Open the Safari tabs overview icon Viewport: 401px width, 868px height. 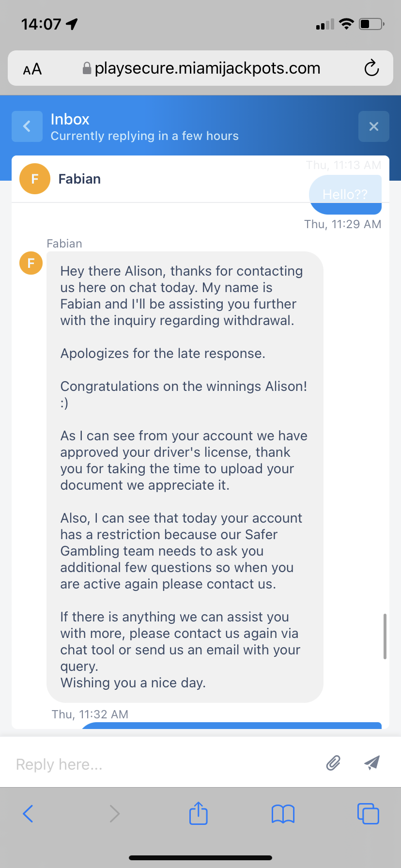click(x=368, y=813)
